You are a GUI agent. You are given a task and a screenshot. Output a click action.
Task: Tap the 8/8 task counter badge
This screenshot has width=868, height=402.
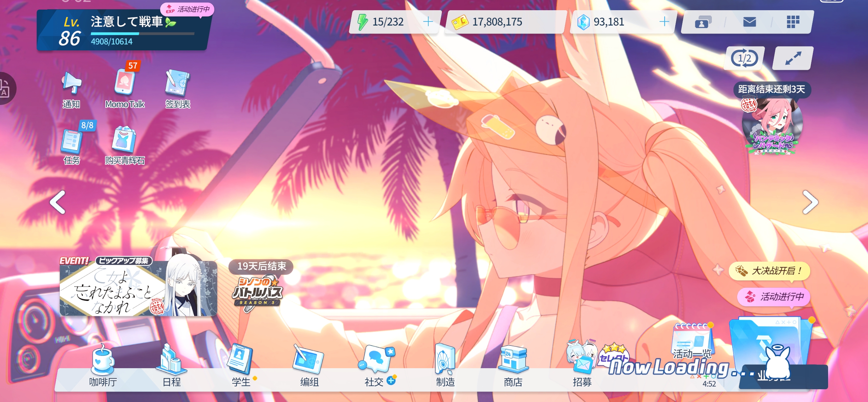[x=87, y=125]
